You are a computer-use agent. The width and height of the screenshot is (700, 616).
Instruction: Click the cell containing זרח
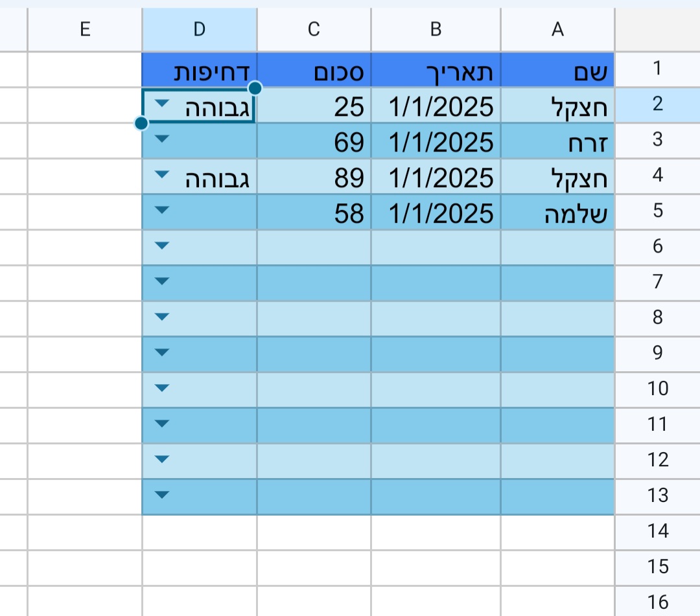pos(557,140)
